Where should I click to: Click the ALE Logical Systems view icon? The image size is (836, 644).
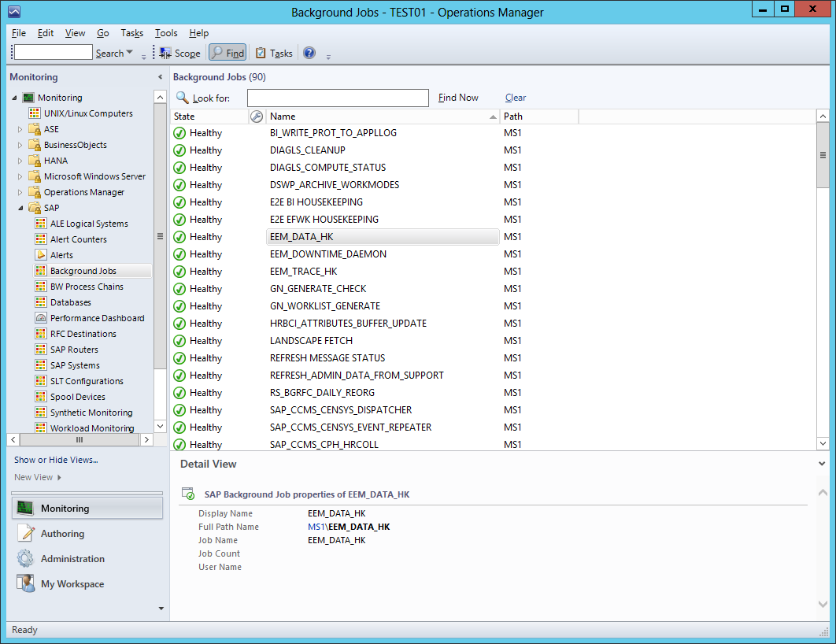coord(40,224)
